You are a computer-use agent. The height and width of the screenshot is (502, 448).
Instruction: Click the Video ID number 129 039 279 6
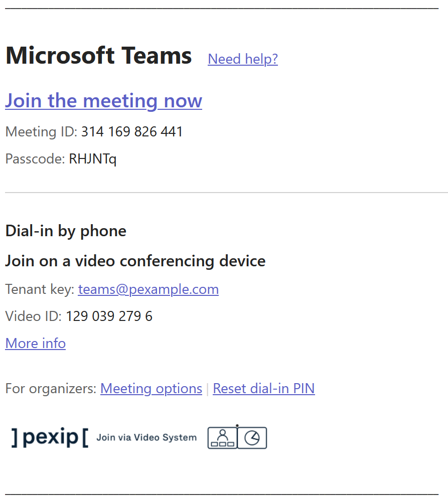pyautogui.click(x=109, y=316)
